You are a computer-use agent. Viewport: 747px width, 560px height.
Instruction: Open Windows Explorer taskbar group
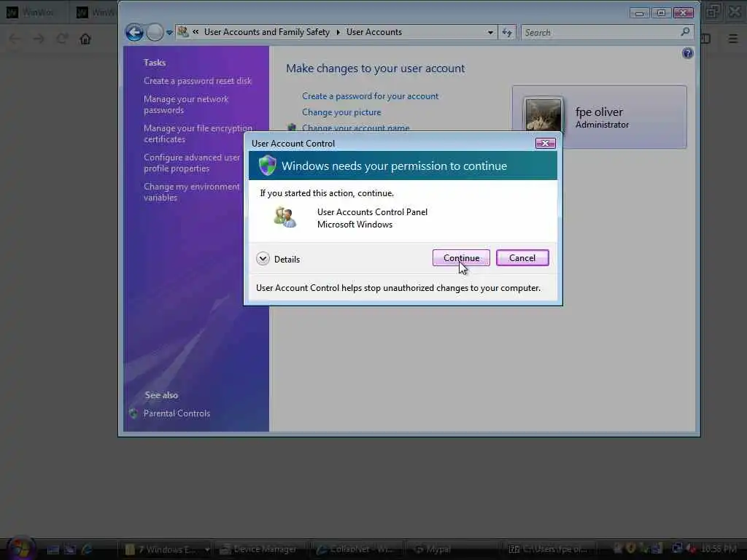pyautogui.click(x=166, y=550)
